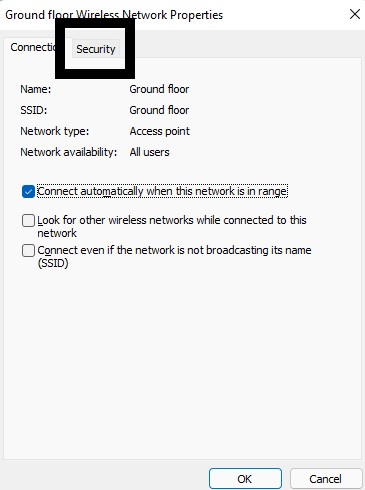Close the Wireless Network Properties window
The width and height of the screenshot is (365, 490).
coord(355,14)
